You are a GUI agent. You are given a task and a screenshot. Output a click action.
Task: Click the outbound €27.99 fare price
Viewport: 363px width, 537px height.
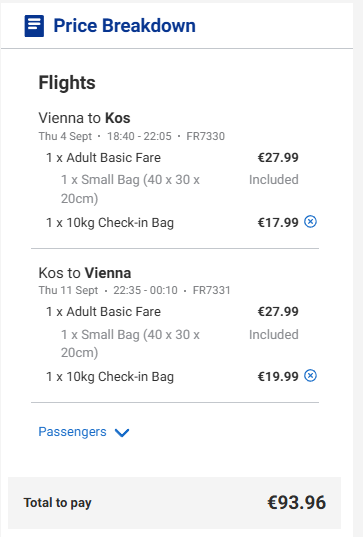click(278, 158)
